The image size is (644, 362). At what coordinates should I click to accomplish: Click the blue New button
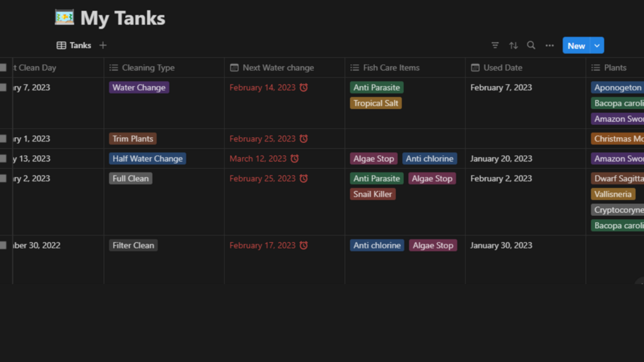575,45
